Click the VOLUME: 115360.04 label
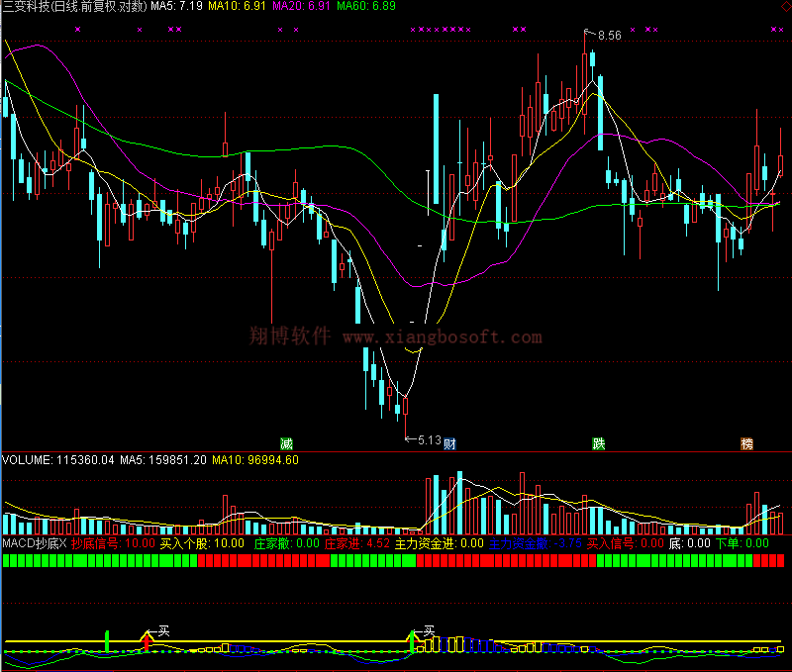 pyautogui.click(x=58, y=460)
